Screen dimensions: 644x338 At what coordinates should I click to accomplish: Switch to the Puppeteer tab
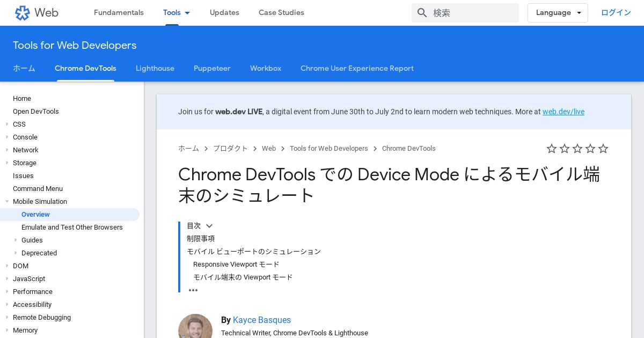212,69
